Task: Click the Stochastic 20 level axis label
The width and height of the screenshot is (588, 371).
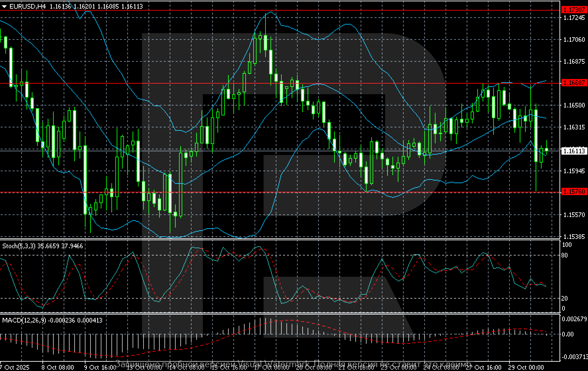Action: [564, 298]
